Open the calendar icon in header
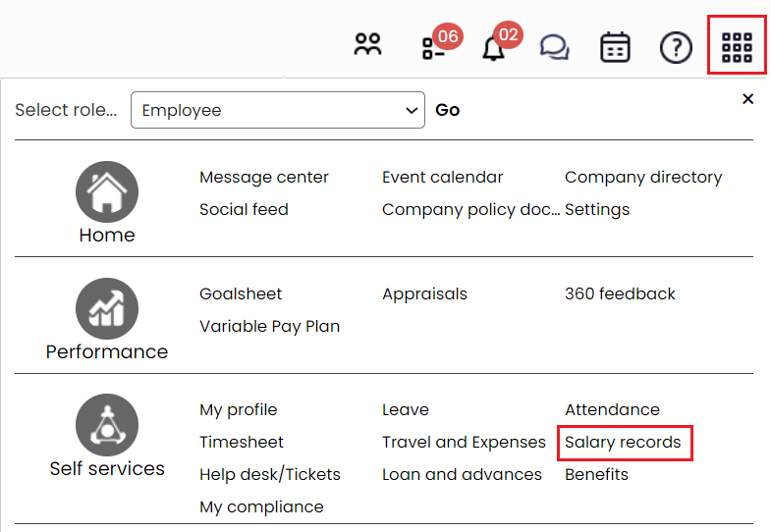Screen dimensions: 771x532 (615, 47)
